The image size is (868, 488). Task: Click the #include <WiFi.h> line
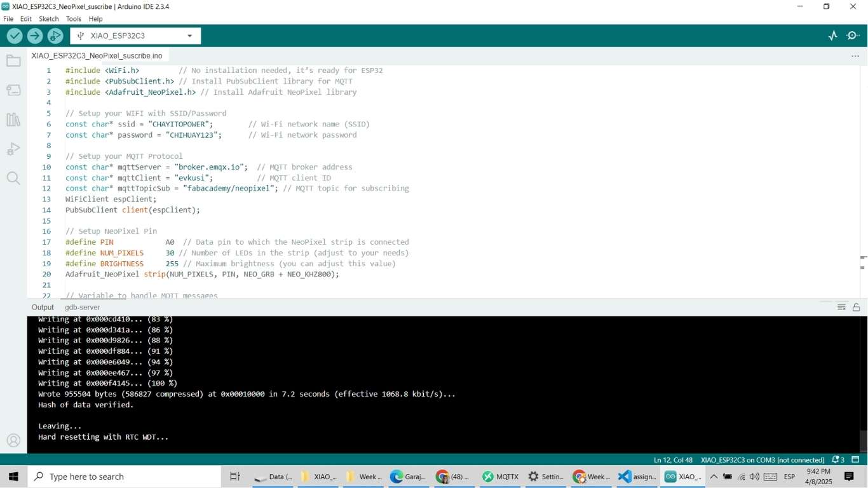pos(102,71)
